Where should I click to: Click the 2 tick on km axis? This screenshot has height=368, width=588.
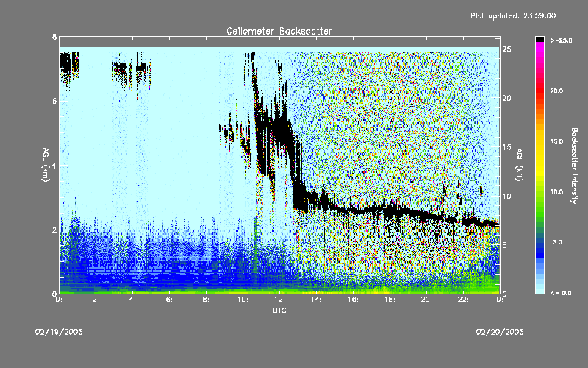click(54, 230)
